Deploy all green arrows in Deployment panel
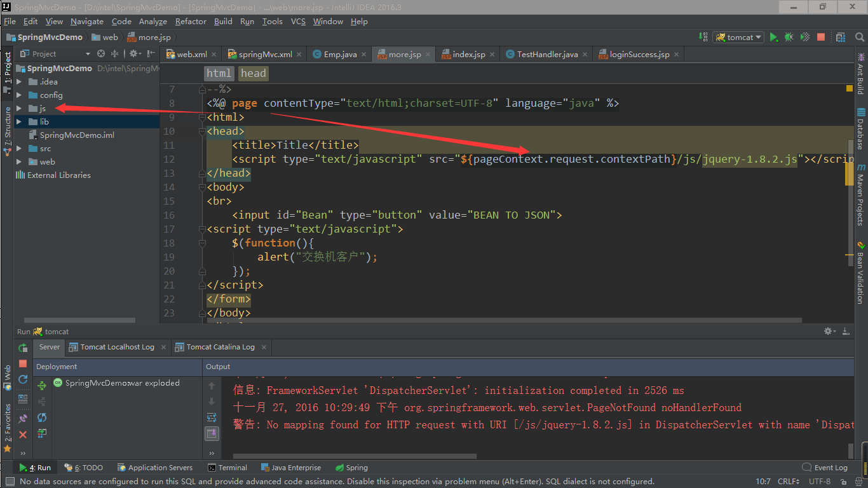The image size is (868, 488). [x=42, y=386]
